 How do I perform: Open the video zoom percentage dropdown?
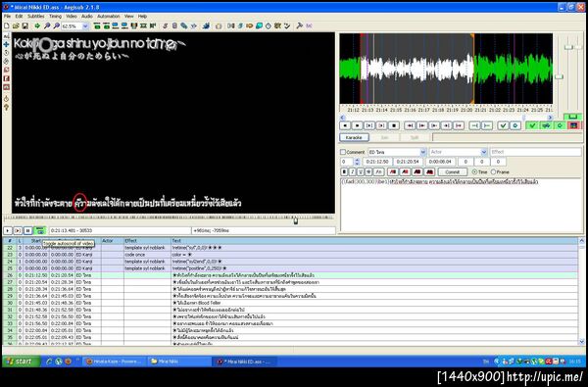[x=85, y=25]
